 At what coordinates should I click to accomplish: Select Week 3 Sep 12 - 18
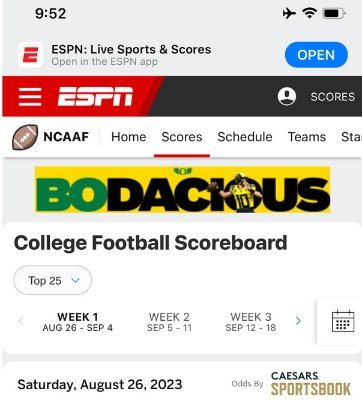click(x=251, y=322)
